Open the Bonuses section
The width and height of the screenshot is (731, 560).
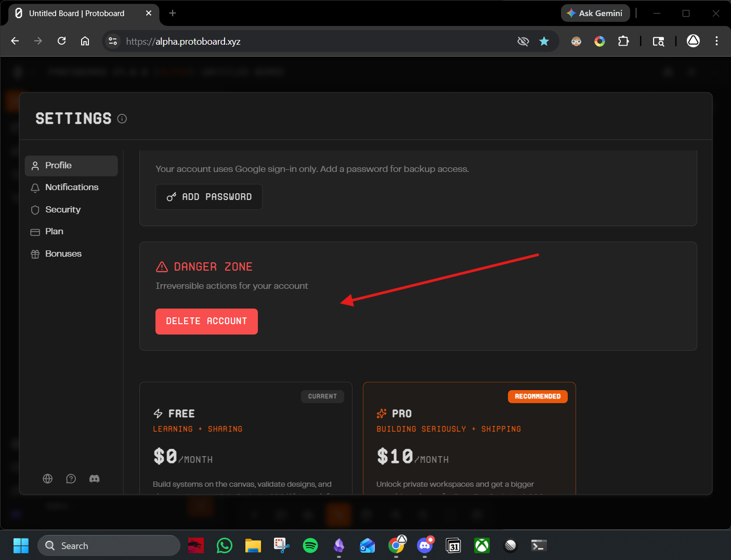point(71,254)
